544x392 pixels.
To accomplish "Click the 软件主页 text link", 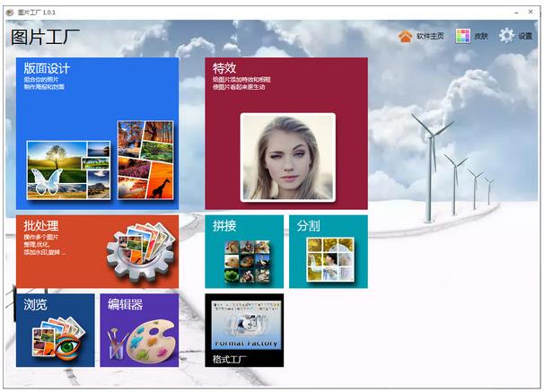I will tap(430, 37).
